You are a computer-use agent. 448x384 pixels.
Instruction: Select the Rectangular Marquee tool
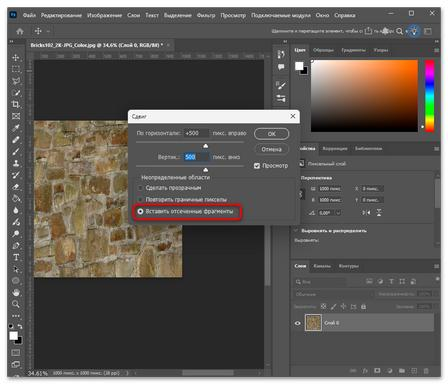[x=16, y=69]
